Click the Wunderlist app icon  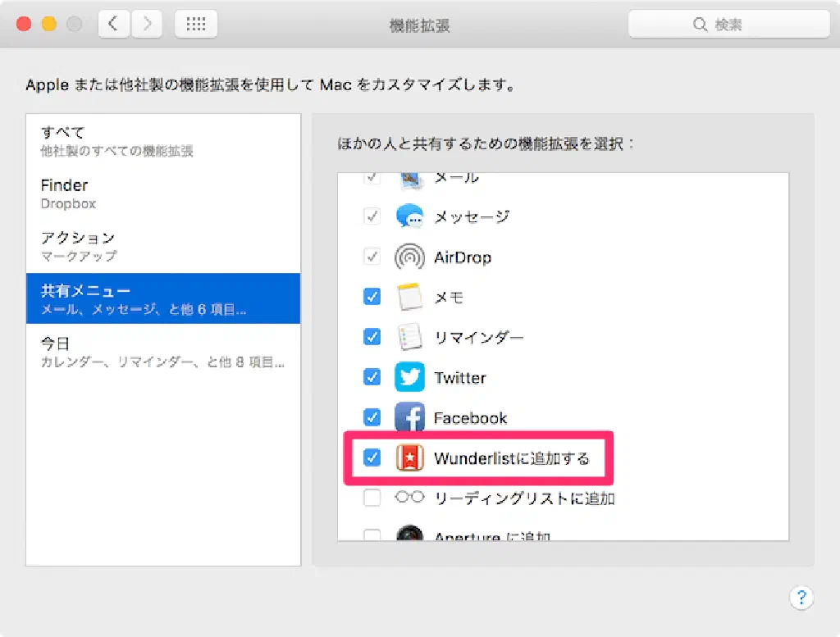coord(409,458)
